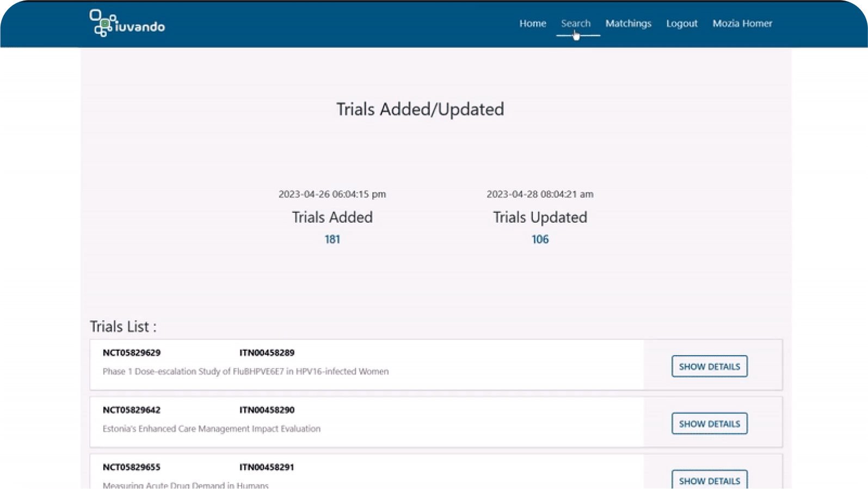Select identifier ITN00458289

[267, 353]
